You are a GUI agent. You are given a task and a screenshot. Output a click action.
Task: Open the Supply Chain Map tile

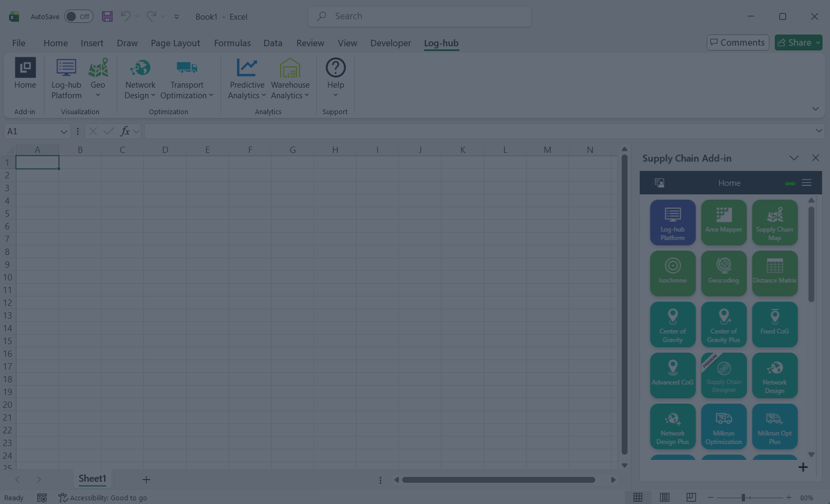[x=775, y=223]
